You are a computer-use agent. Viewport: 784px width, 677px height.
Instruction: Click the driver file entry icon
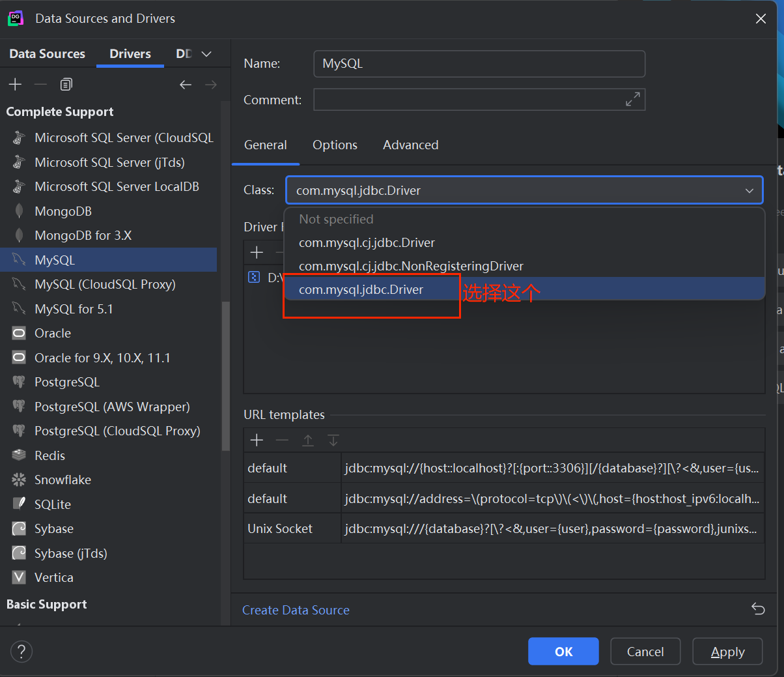click(254, 278)
